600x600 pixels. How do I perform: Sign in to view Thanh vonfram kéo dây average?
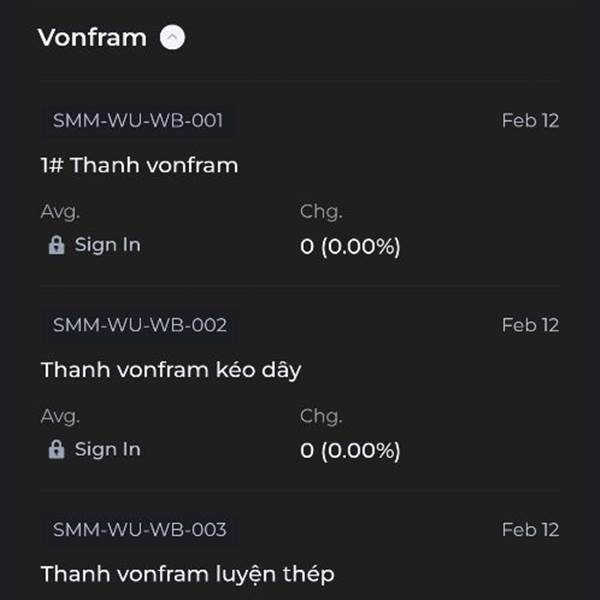coord(107,450)
